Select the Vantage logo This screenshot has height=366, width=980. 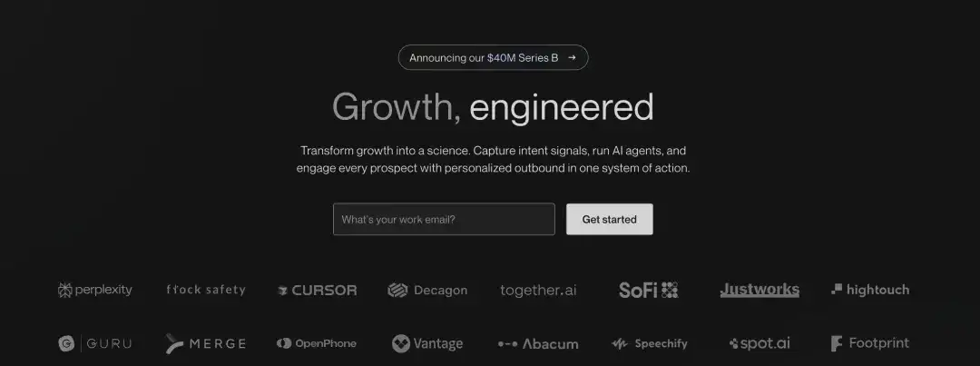(x=427, y=343)
